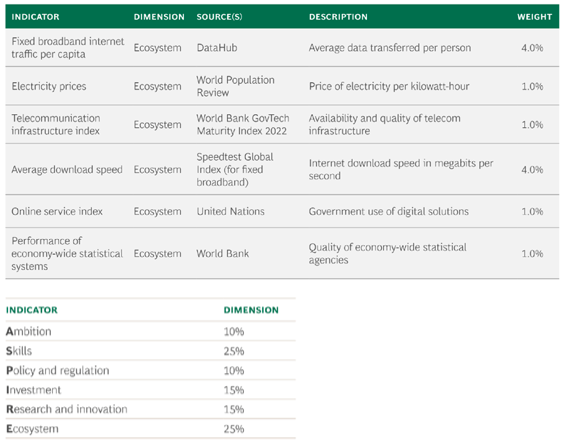Screen dimensions: 564x445
Task: Click the DataHub source cell
Action: pyautogui.click(x=217, y=48)
